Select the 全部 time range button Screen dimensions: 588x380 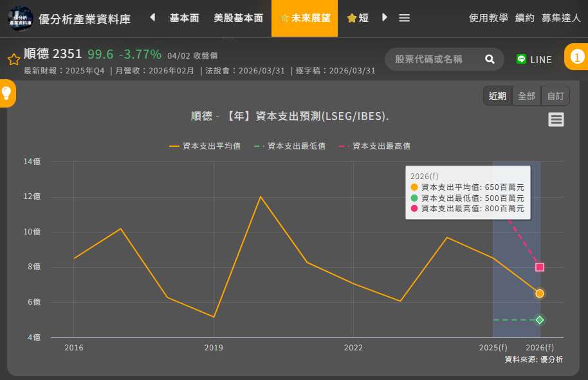(x=526, y=96)
